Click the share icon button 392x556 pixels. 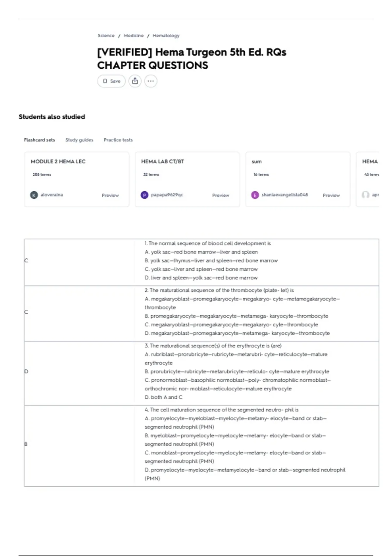click(135, 81)
